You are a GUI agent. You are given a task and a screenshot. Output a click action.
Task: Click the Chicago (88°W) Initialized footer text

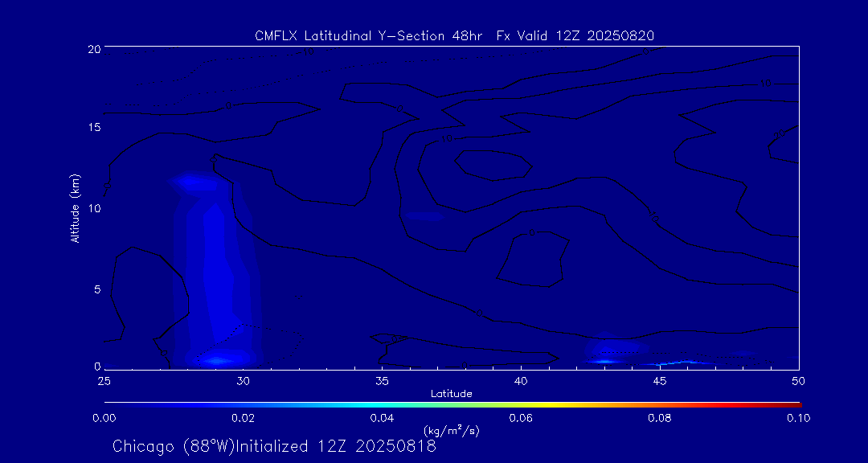coord(274,446)
